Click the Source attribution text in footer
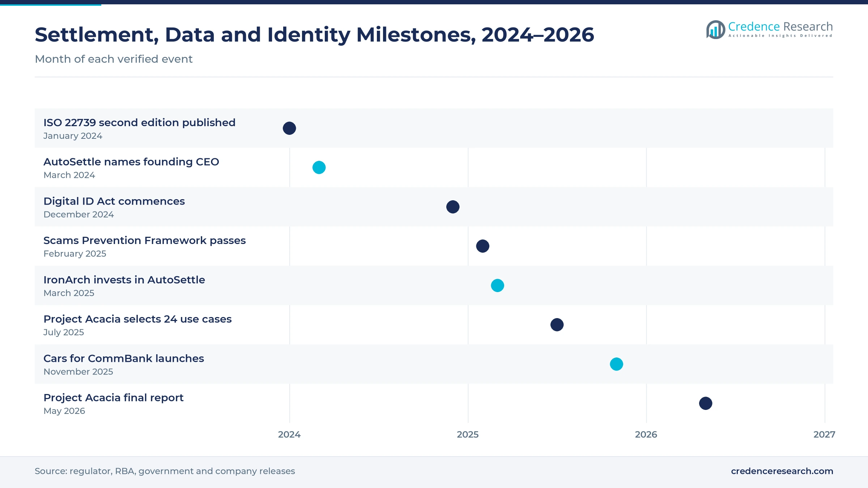This screenshot has width=868, height=488. 165,471
